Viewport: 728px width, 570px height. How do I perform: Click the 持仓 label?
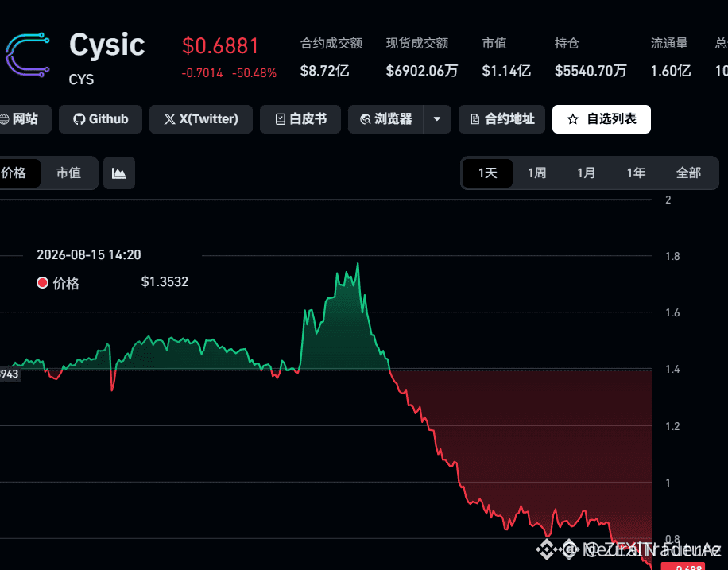(x=567, y=44)
